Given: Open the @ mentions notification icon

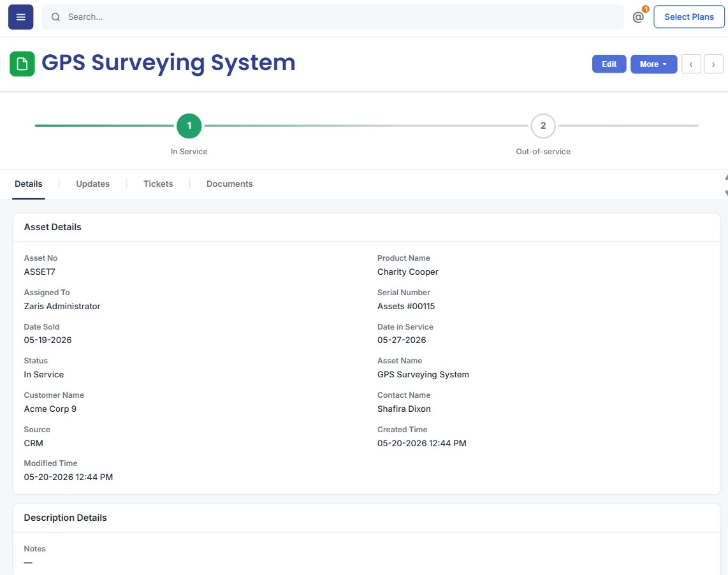Looking at the screenshot, I should 638,17.
